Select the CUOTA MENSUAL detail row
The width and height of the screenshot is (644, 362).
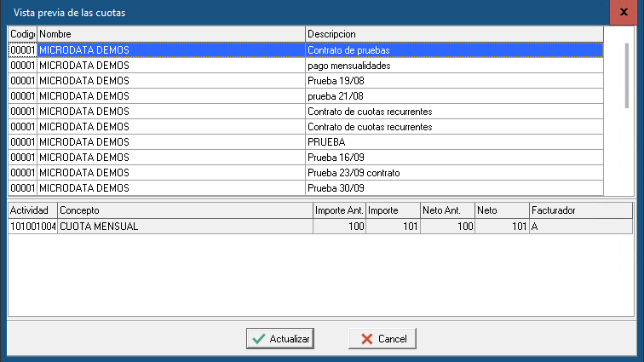(x=183, y=226)
